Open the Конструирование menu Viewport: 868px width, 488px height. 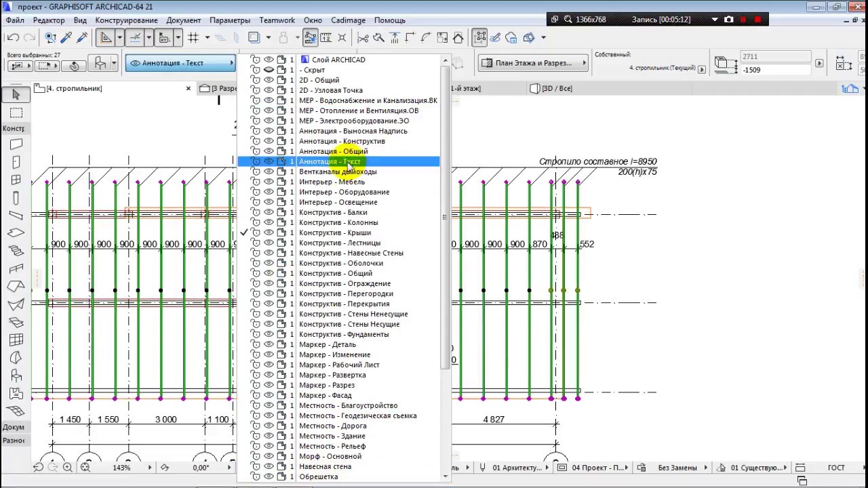[126, 20]
